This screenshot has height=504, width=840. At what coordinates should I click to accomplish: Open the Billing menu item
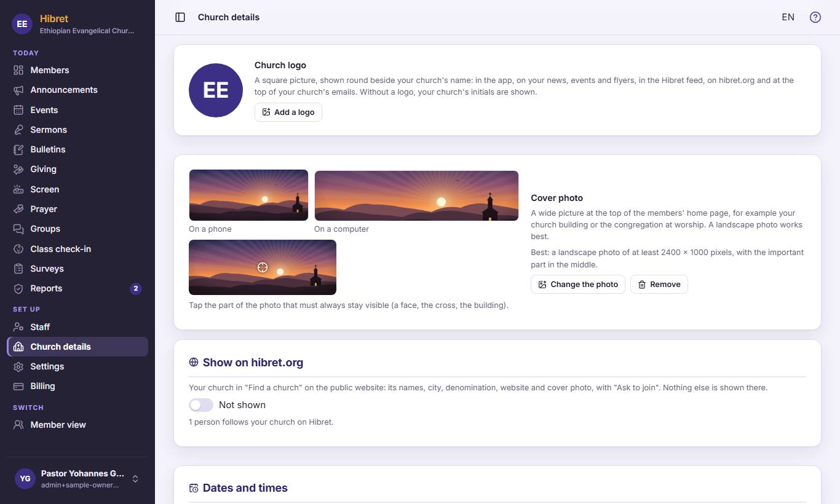coord(77,386)
